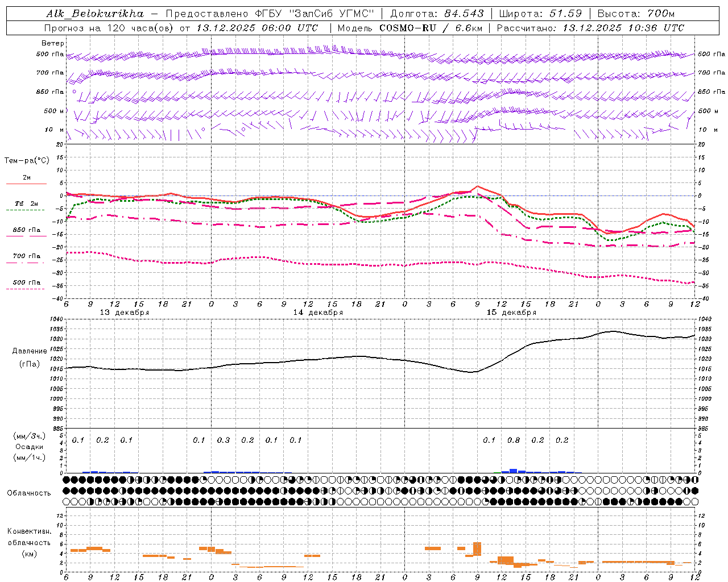Click the (мм/1ч.) precipitation unit label

30,458
